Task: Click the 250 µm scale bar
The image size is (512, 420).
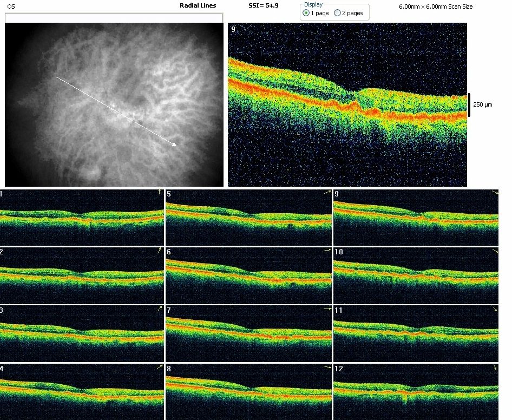Action: tap(468, 104)
